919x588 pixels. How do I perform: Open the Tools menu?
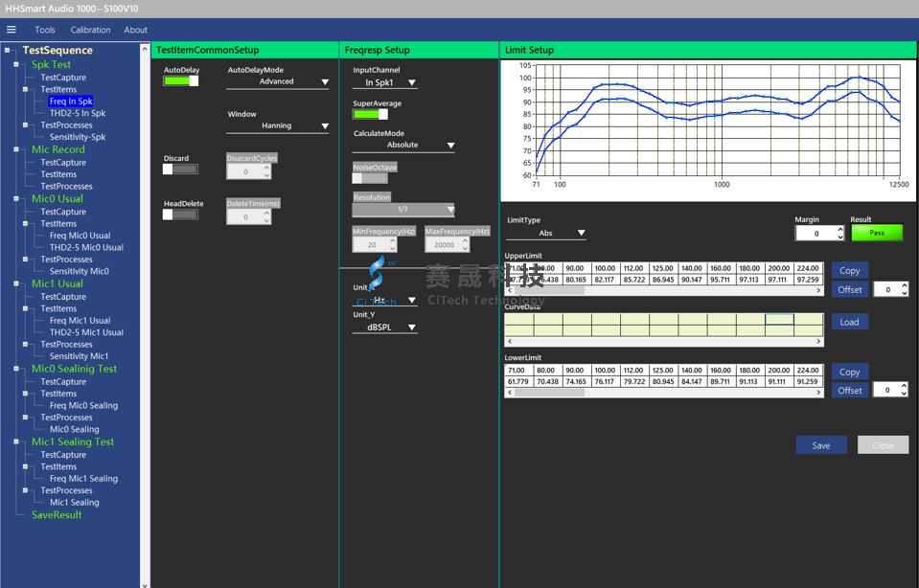pyautogui.click(x=44, y=30)
